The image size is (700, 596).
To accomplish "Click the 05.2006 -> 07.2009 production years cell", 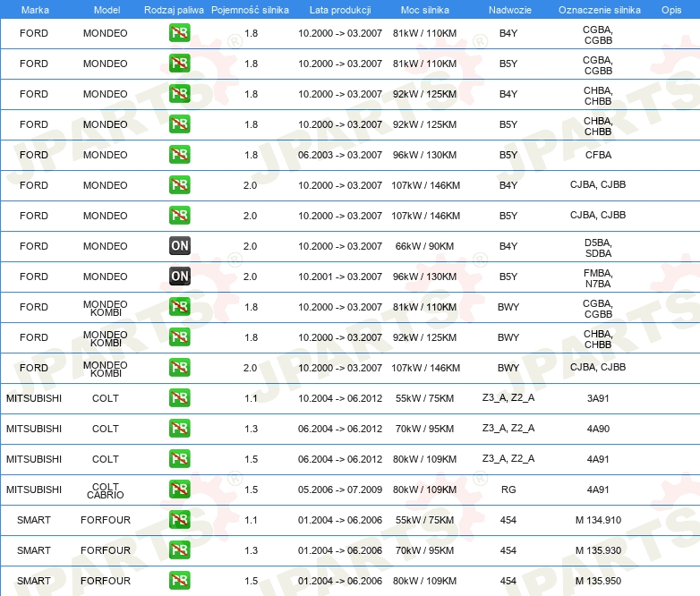I will 340,490.
